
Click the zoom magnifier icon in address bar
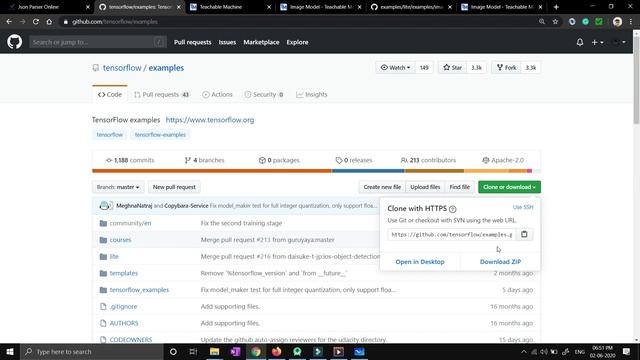[542, 22]
